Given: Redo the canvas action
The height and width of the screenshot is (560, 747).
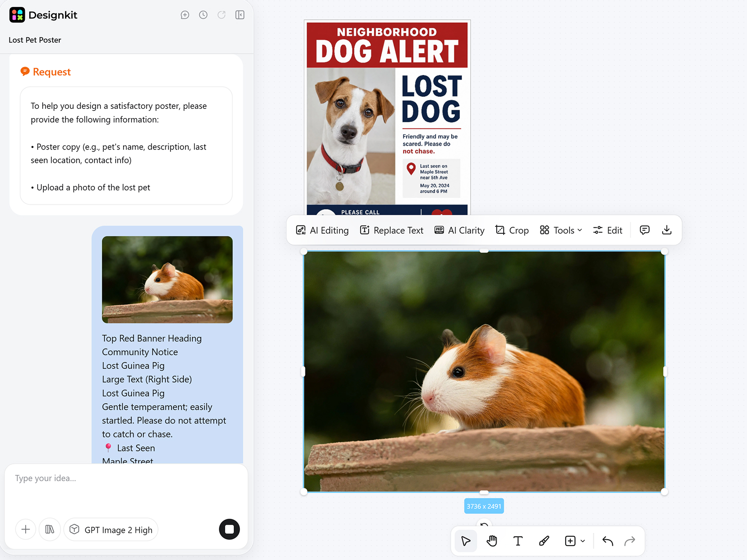Looking at the screenshot, I should tap(630, 541).
